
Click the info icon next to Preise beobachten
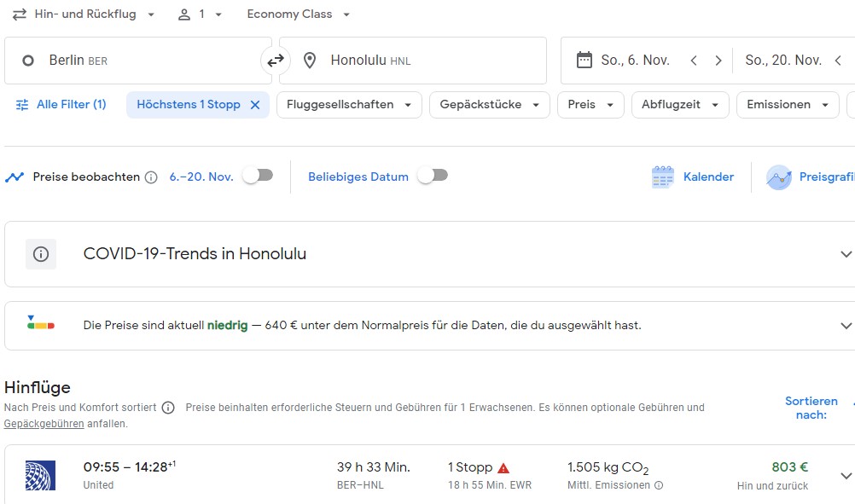[151, 177]
